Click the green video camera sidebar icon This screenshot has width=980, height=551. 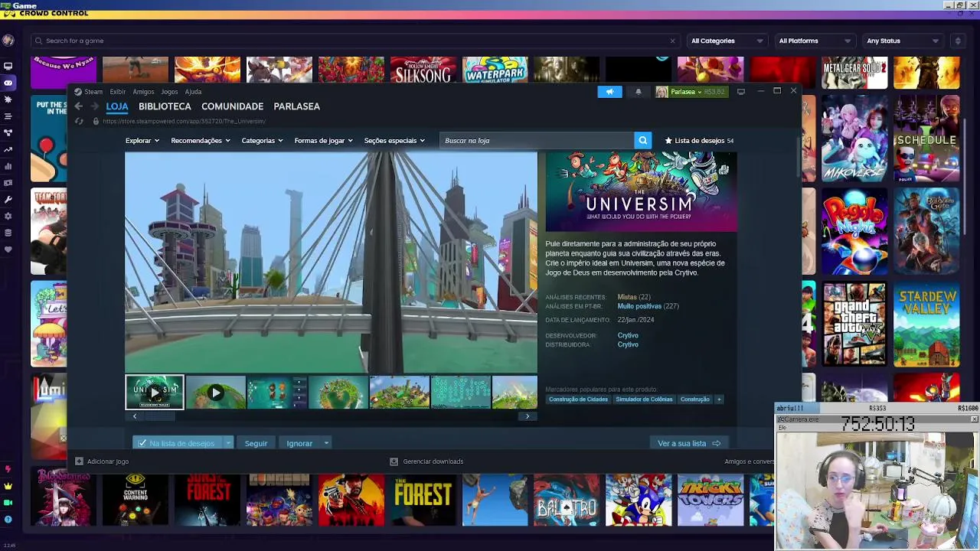pos(8,503)
